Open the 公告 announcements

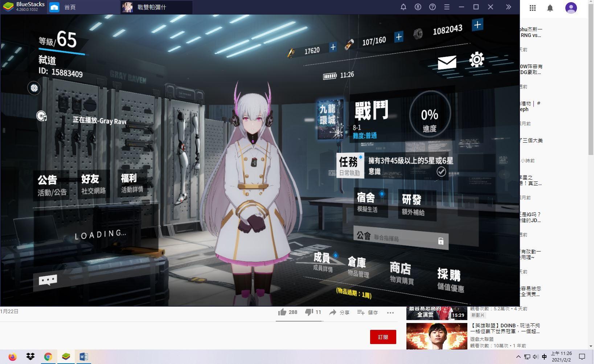(52, 185)
